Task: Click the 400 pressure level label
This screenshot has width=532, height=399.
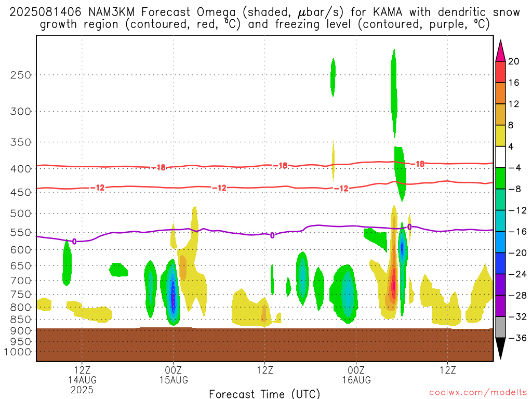Action: (21, 169)
